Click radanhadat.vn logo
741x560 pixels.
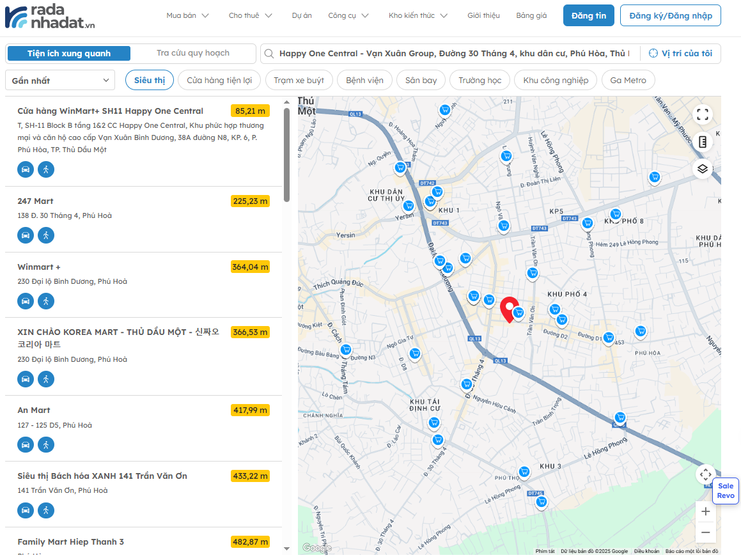[x=50, y=17]
